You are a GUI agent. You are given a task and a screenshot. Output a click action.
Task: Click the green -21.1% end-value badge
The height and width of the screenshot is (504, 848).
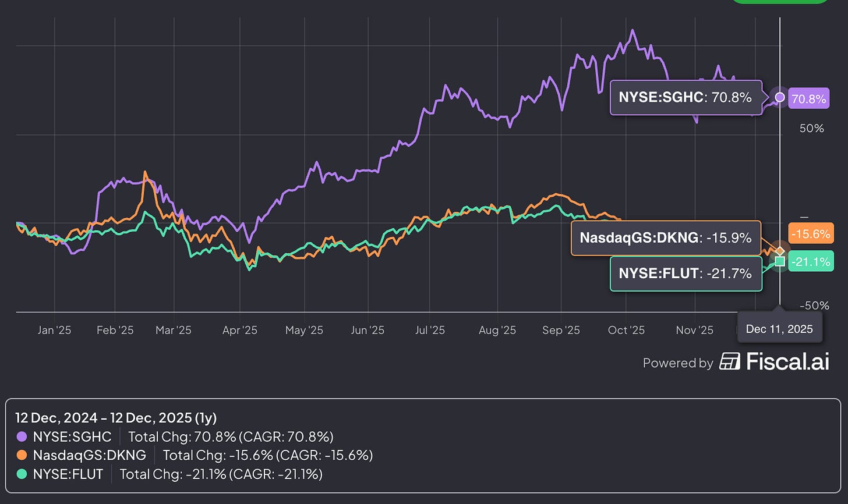(811, 261)
